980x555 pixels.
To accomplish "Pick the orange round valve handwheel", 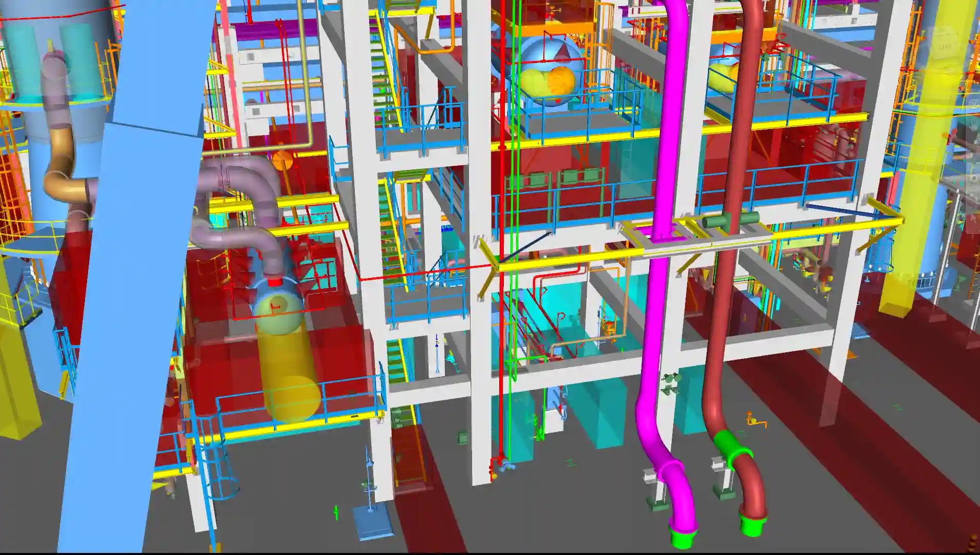I will point(281,161).
